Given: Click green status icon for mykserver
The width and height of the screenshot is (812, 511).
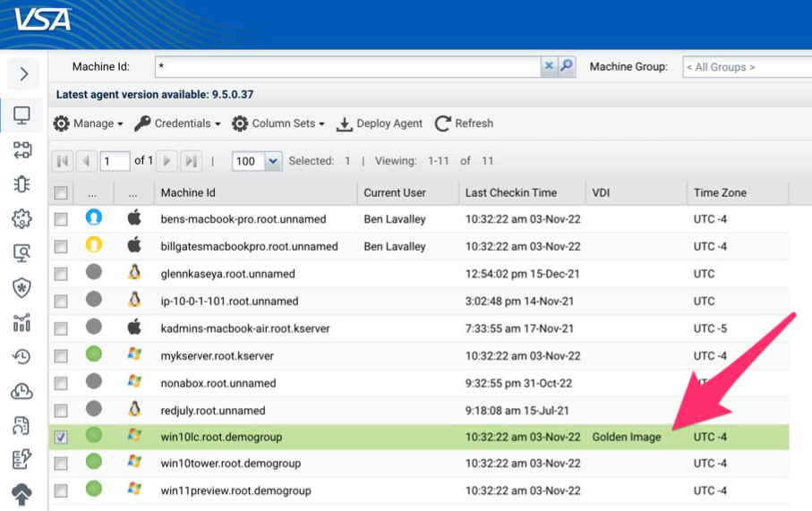Looking at the screenshot, I should coord(94,354).
